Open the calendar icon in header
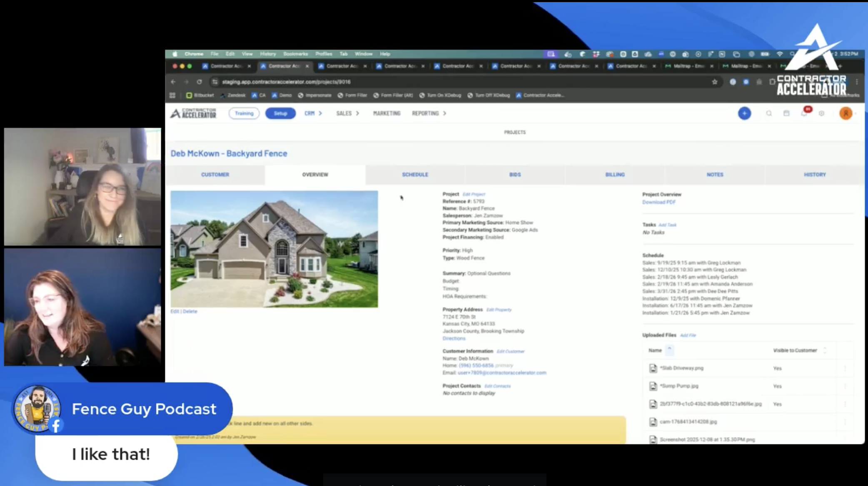This screenshot has width=868, height=486. click(786, 113)
